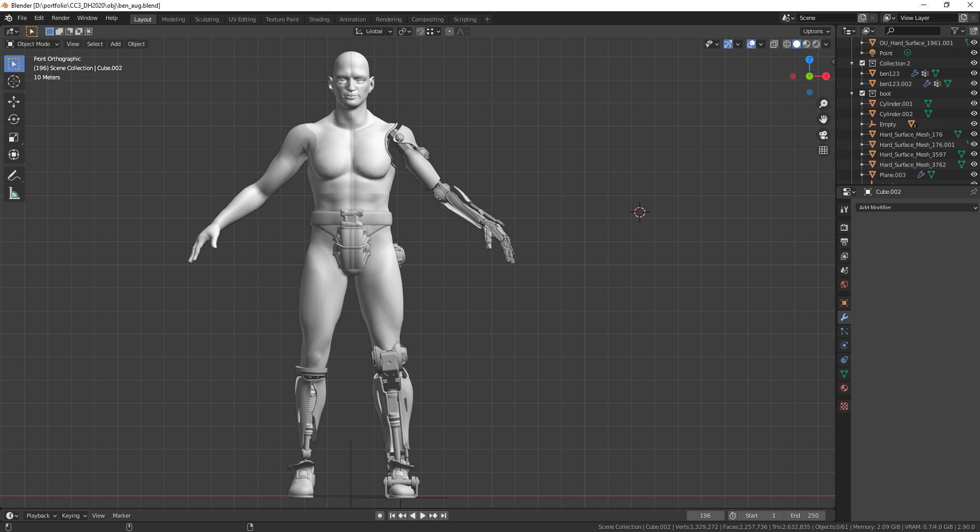Activate the Move tool
This screenshot has width=980, height=532.
tap(14, 102)
